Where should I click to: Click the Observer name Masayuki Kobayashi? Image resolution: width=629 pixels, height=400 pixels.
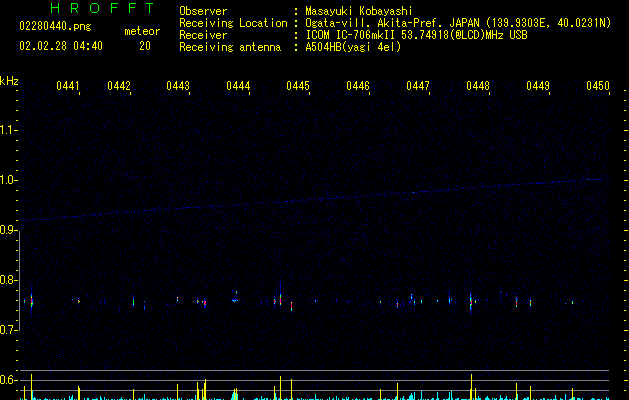click(359, 11)
